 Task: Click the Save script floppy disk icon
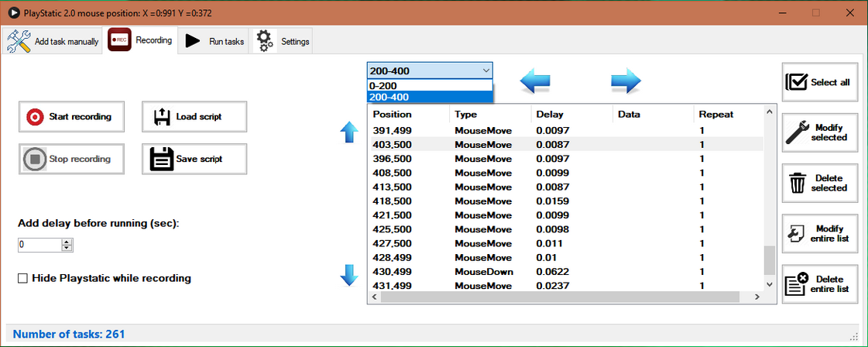(x=162, y=159)
